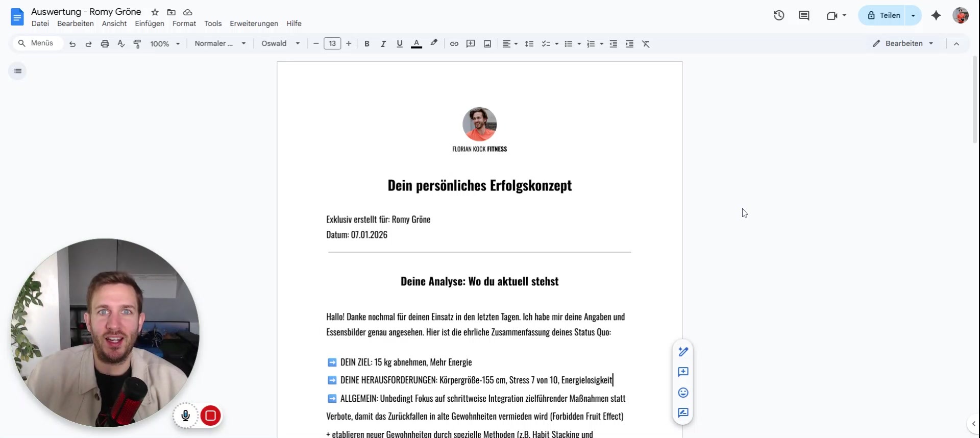Expand the Bearbeiten editing mode dropdown
980x438 pixels.
tap(903, 44)
